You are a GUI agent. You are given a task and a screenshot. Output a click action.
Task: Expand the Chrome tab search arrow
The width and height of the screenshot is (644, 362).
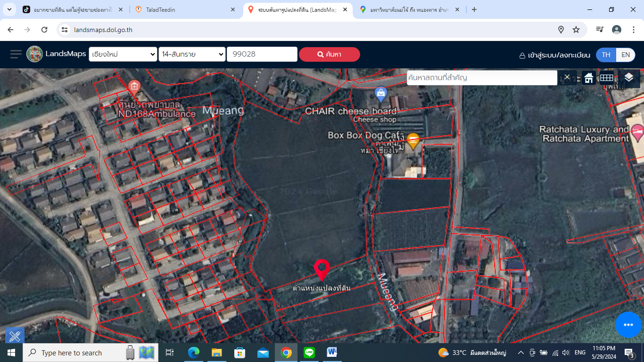[x=10, y=9]
